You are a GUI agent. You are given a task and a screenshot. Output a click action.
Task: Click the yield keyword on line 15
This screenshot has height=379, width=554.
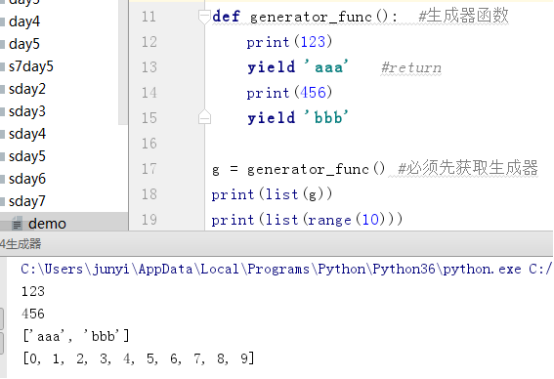[271, 118]
